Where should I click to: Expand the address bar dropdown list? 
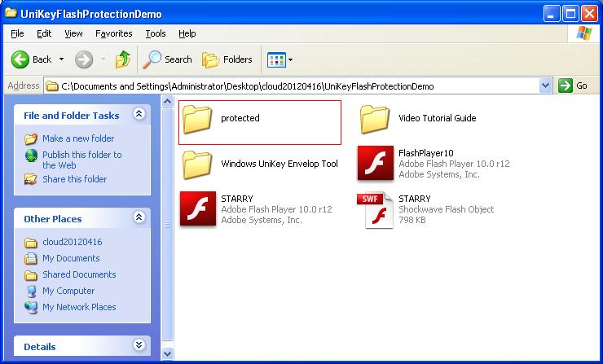[x=545, y=86]
